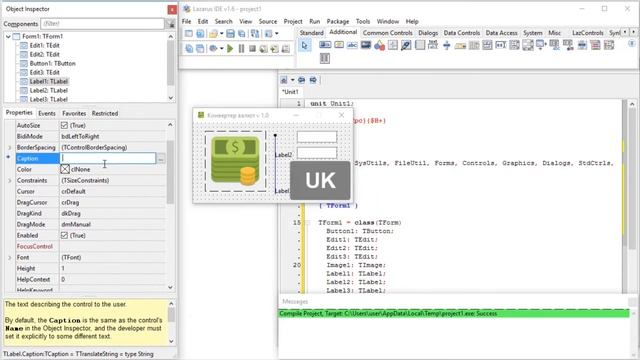Choose the TNotebook component icon

[420, 45]
